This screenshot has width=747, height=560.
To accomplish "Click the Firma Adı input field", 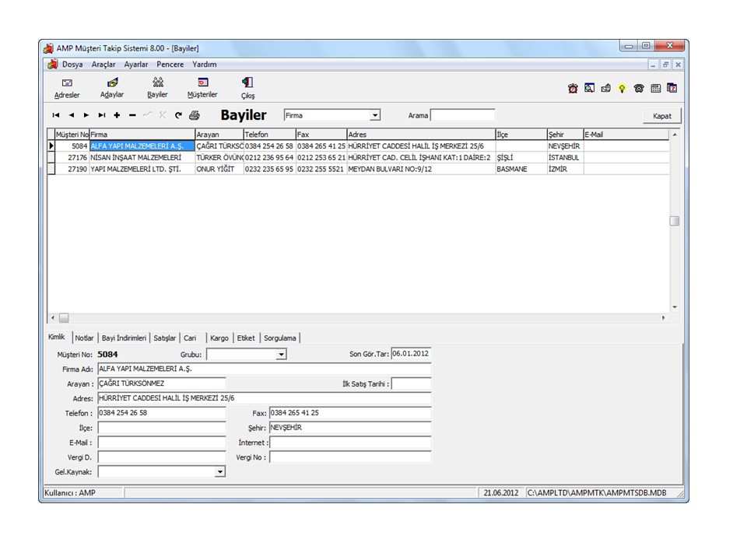I will click(x=265, y=369).
